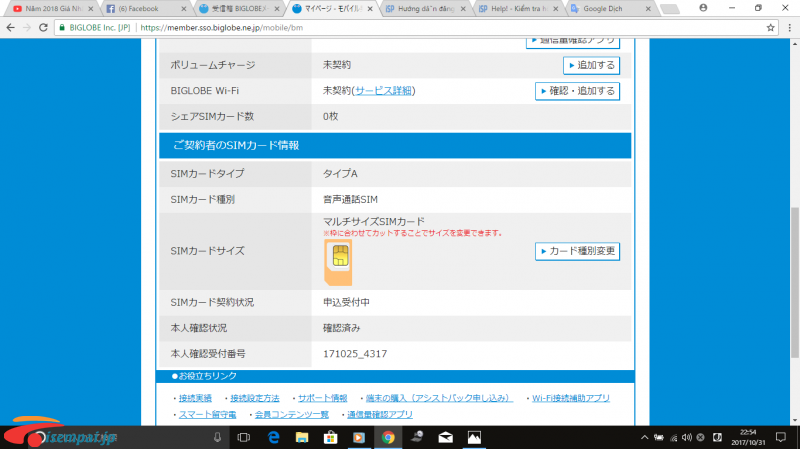The height and width of the screenshot is (449, 800).
Task: Close the Google Dịch tab
Action: (648, 9)
